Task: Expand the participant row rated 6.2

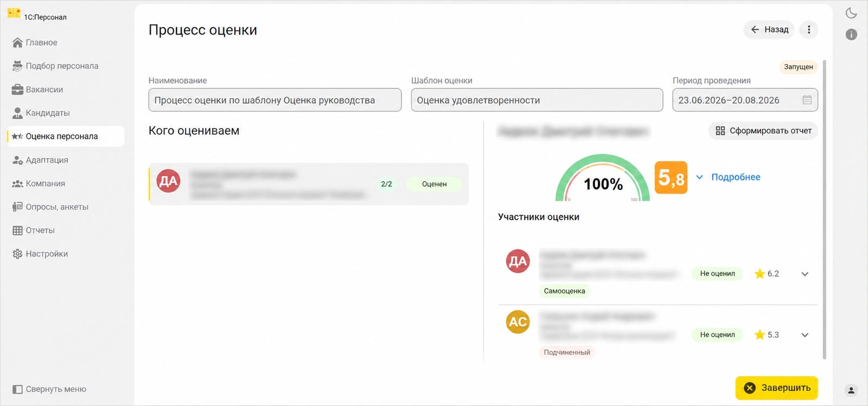Action: [805, 274]
